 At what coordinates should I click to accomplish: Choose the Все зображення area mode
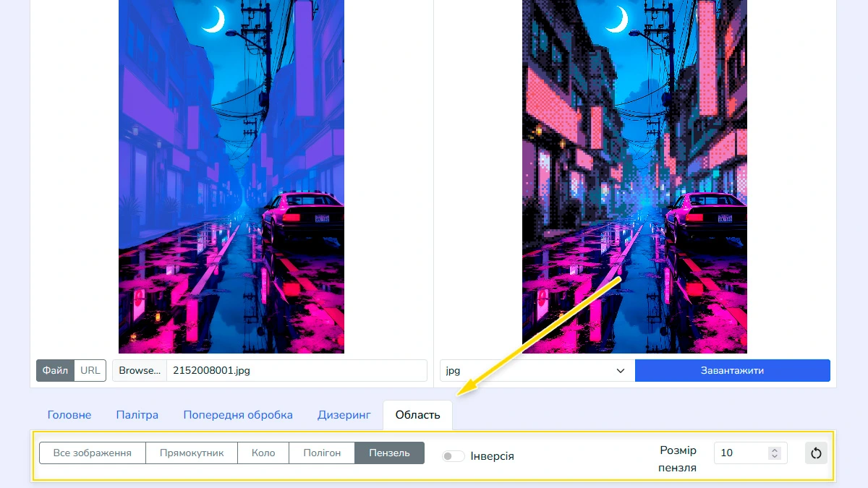point(93,453)
